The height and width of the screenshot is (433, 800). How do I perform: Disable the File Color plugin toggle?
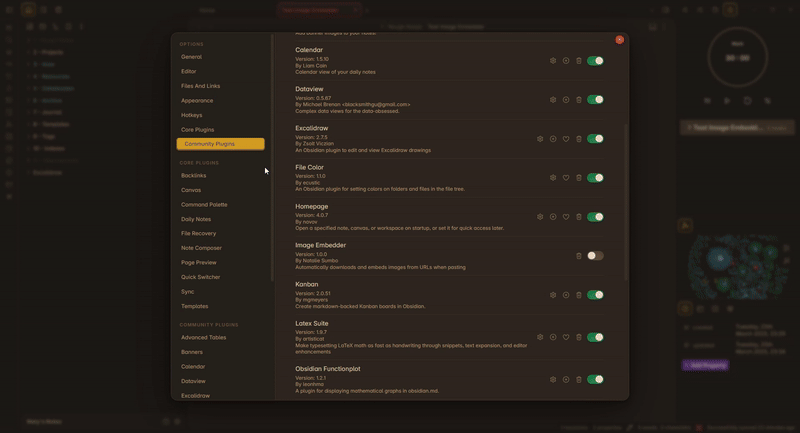point(595,177)
